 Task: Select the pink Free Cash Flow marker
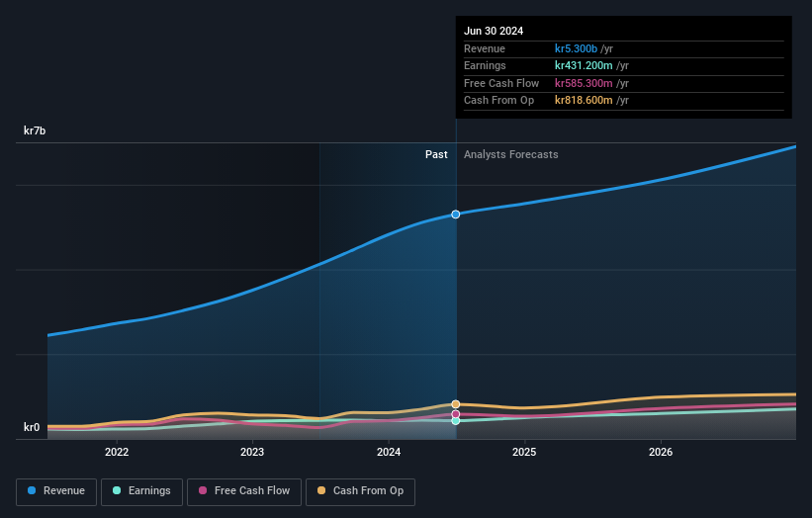[x=456, y=414]
